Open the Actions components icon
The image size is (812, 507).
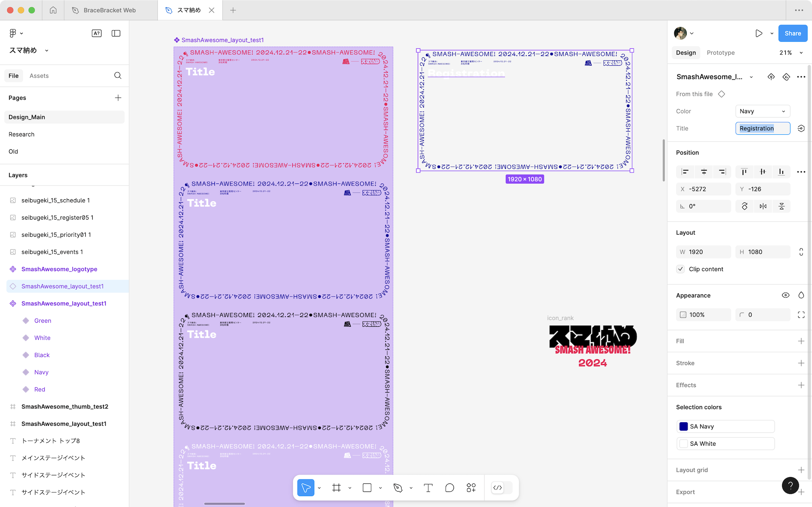pyautogui.click(x=471, y=488)
